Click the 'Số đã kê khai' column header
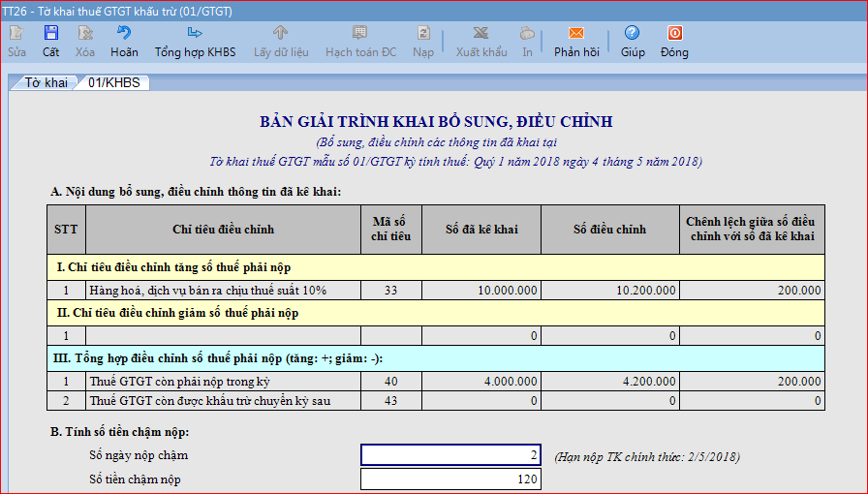The height and width of the screenshot is (494, 868). coord(481,230)
